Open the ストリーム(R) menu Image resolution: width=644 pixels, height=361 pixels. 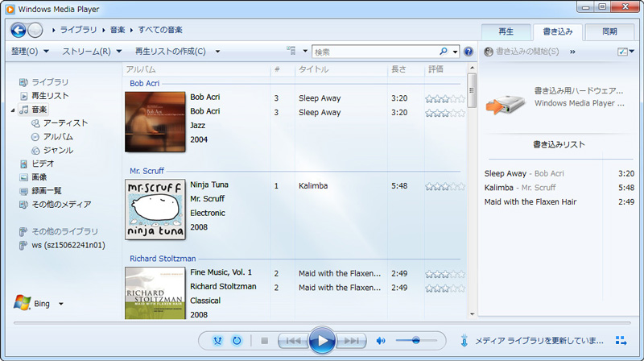(92, 52)
